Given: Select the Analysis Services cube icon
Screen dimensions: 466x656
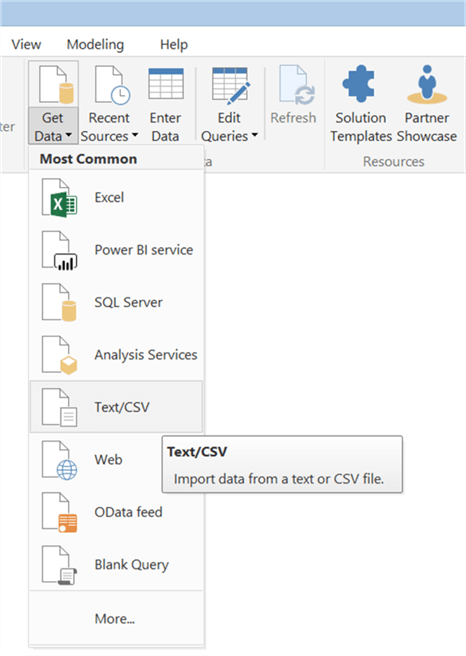Looking at the screenshot, I should tap(59, 356).
